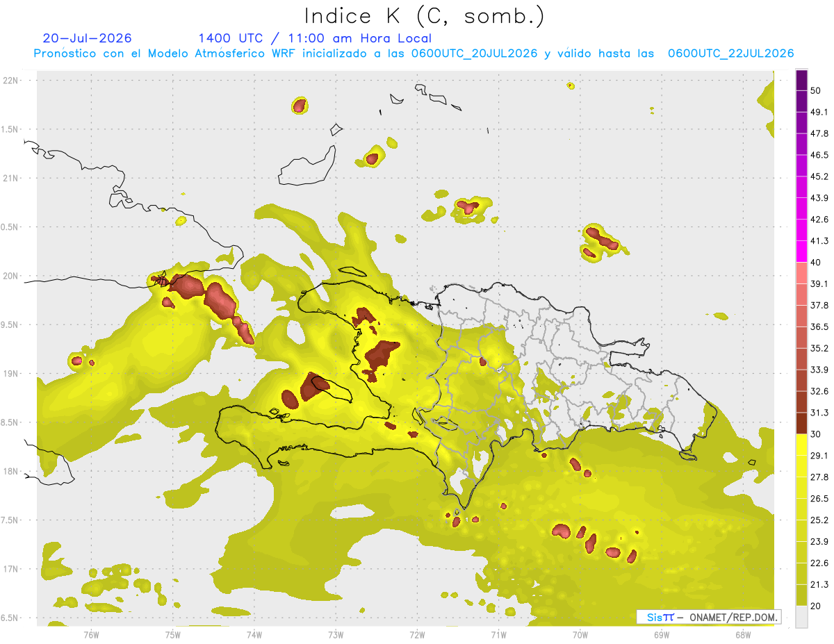
Task: Select the '20-Jul-2026' date label
Action: coord(87,38)
